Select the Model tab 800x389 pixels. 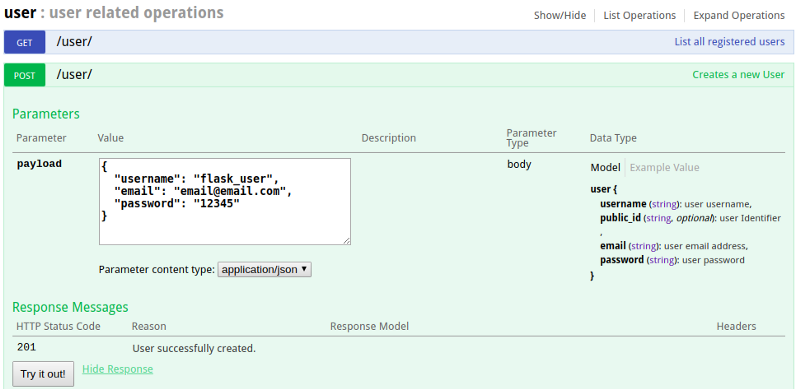point(605,167)
